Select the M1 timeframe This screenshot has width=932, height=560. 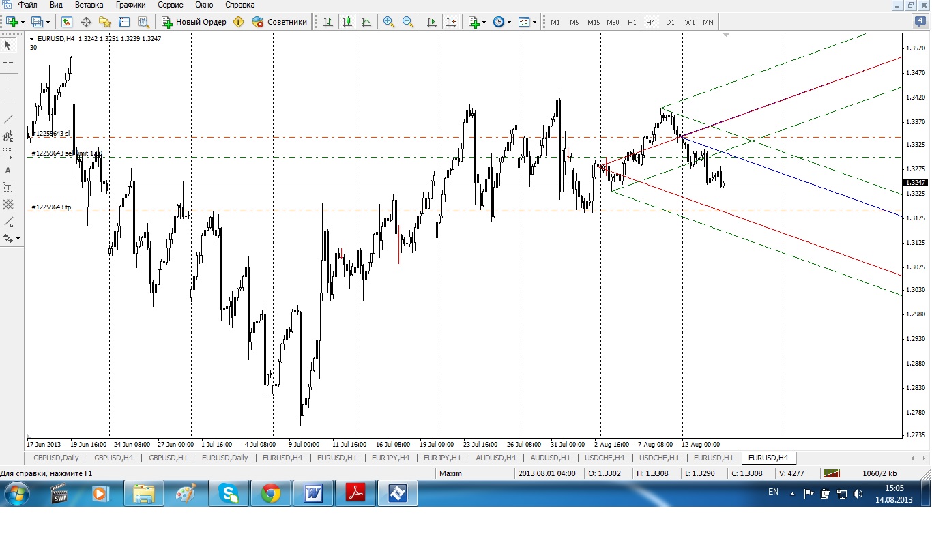555,22
